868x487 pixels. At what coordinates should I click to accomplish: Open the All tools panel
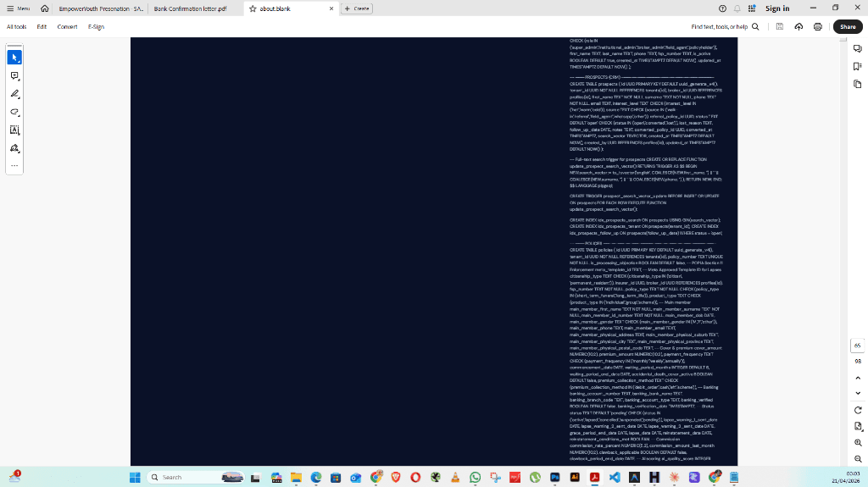pyautogui.click(x=16, y=27)
